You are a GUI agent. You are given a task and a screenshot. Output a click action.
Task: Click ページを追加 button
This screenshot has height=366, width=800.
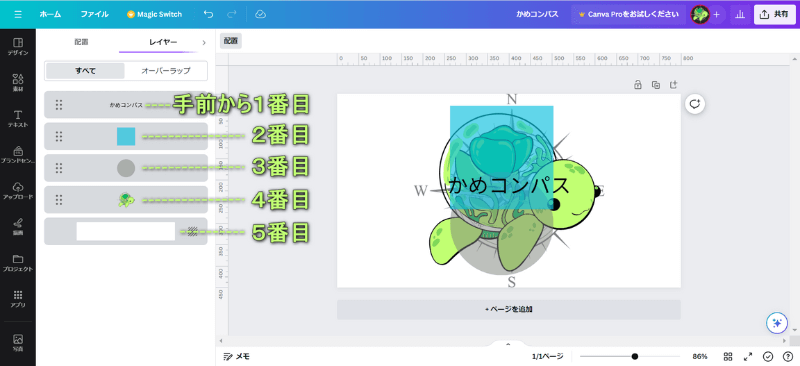click(x=509, y=309)
